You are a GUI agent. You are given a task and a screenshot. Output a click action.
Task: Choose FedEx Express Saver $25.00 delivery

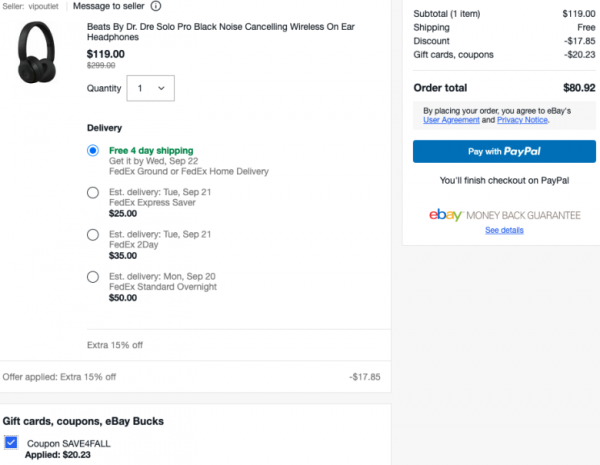93,193
